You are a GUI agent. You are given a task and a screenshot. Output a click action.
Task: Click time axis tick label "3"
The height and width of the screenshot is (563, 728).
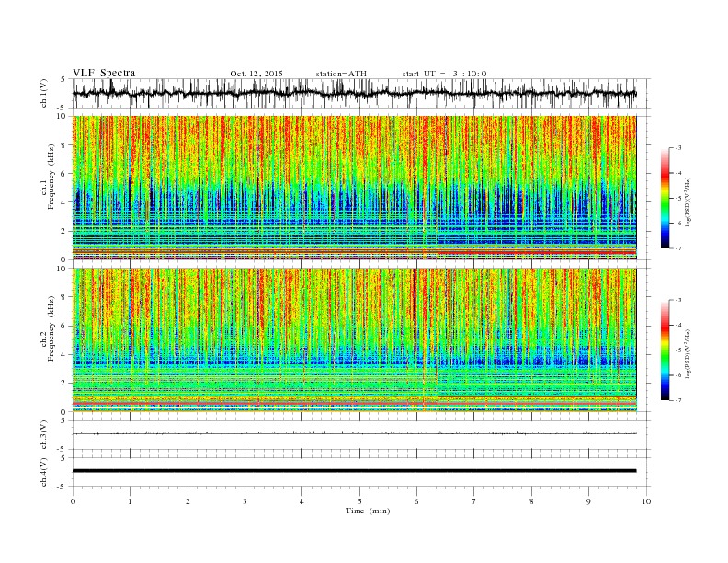point(245,501)
